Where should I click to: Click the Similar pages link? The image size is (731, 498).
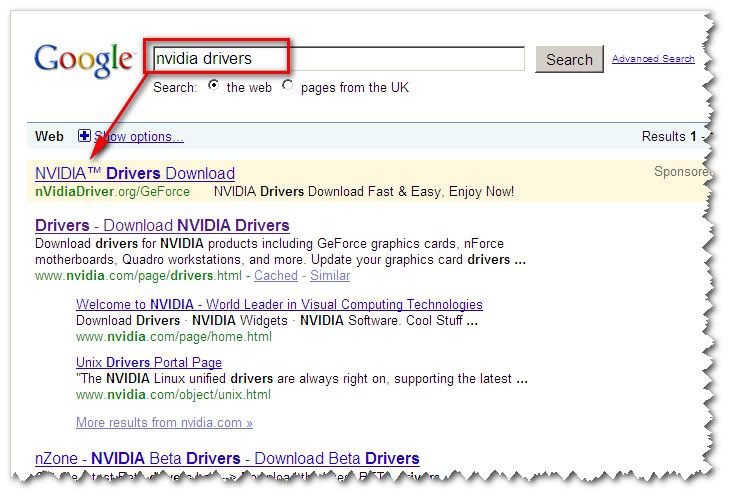pyautogui.click(x=330, y=275)
